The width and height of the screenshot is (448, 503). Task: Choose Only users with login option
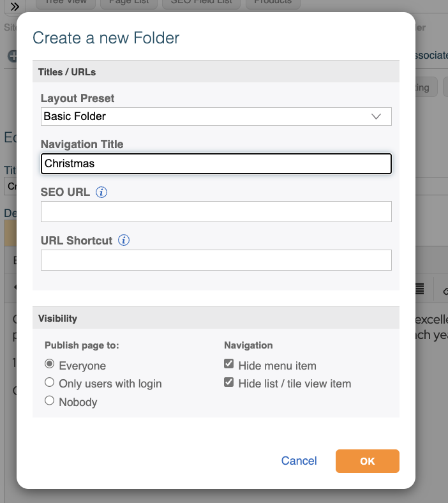click(x=49, y=383)
